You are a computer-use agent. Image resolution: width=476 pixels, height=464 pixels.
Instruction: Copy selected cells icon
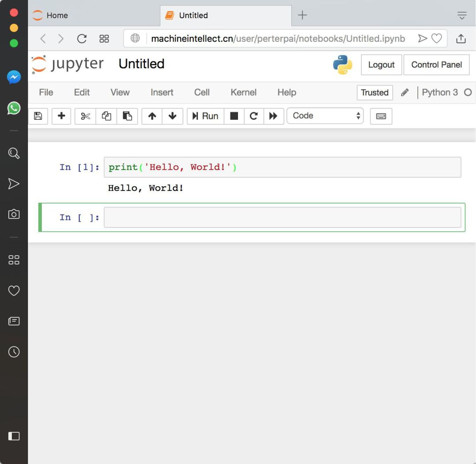click(106, 116)
